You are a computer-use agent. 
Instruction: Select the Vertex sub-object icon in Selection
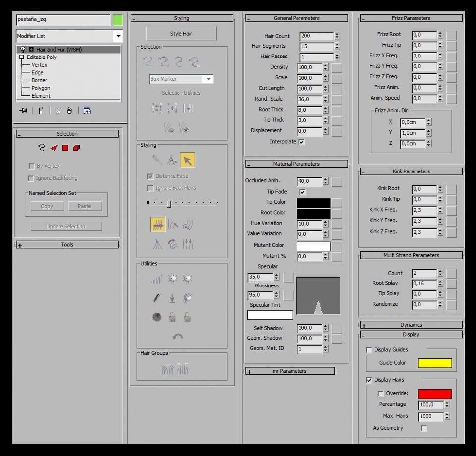[41, 148]
